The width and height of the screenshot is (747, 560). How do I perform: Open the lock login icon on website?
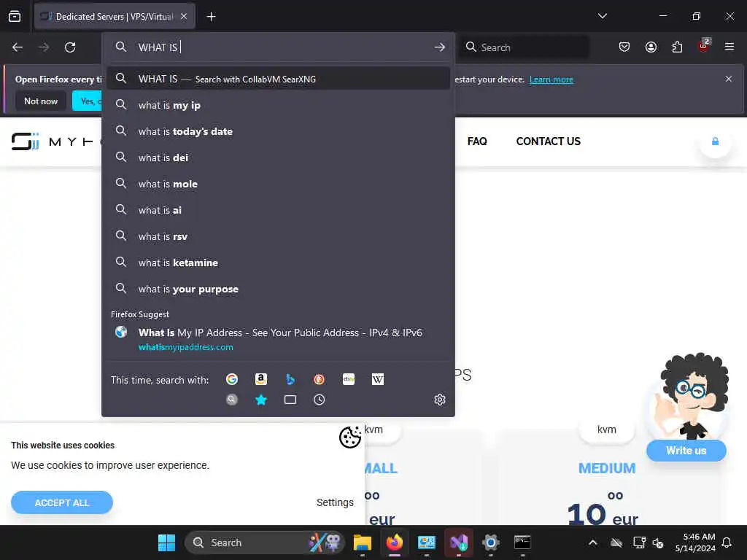click(715, 141)
